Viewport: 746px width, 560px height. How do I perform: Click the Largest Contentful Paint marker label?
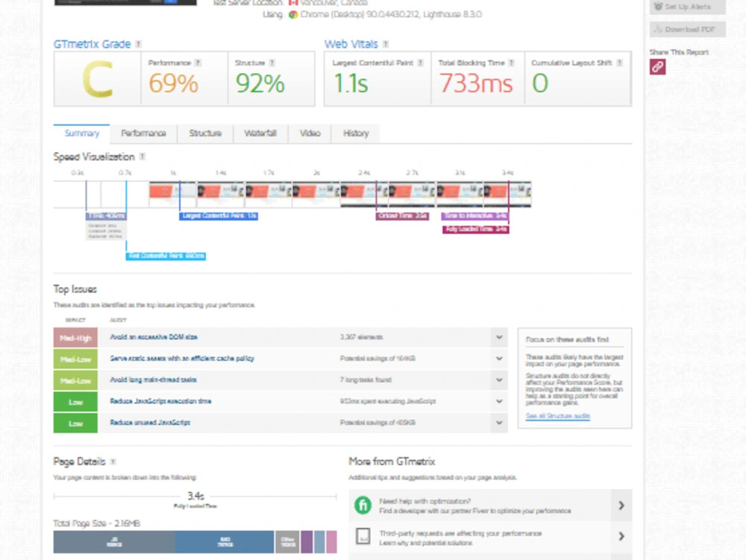219,215
